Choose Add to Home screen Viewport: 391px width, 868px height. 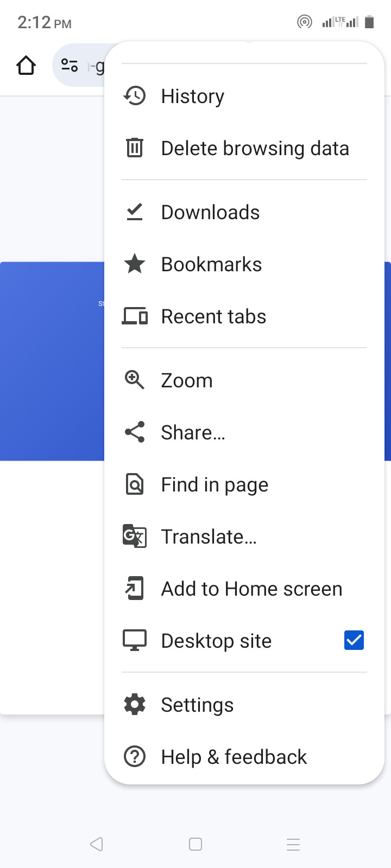tap(244, 589)
